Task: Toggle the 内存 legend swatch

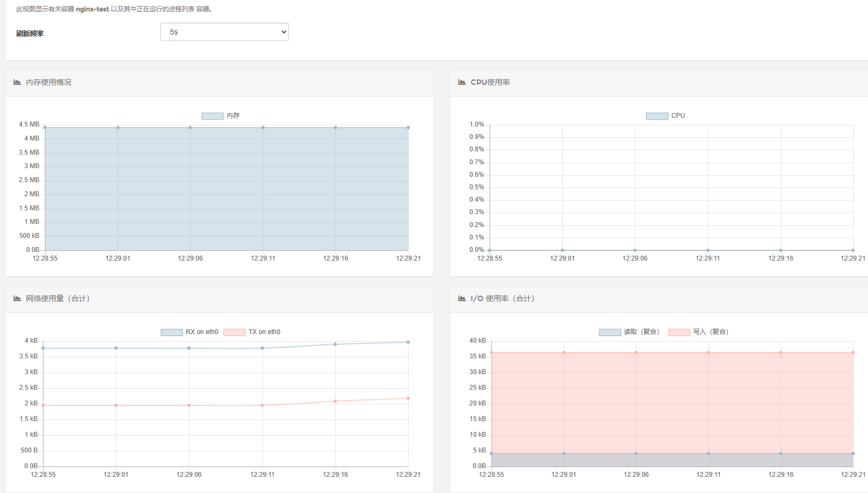Action: click(212, 116)
